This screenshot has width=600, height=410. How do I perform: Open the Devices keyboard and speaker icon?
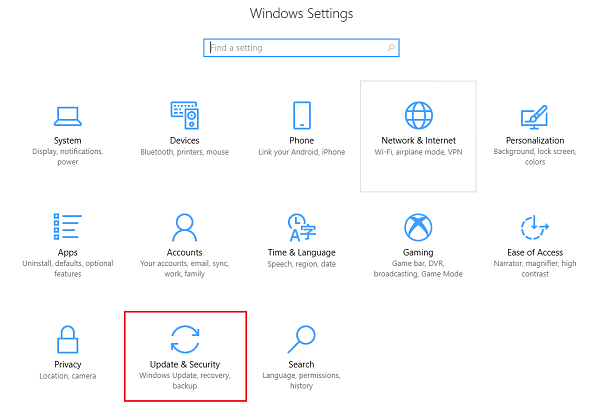pos(184,115)
